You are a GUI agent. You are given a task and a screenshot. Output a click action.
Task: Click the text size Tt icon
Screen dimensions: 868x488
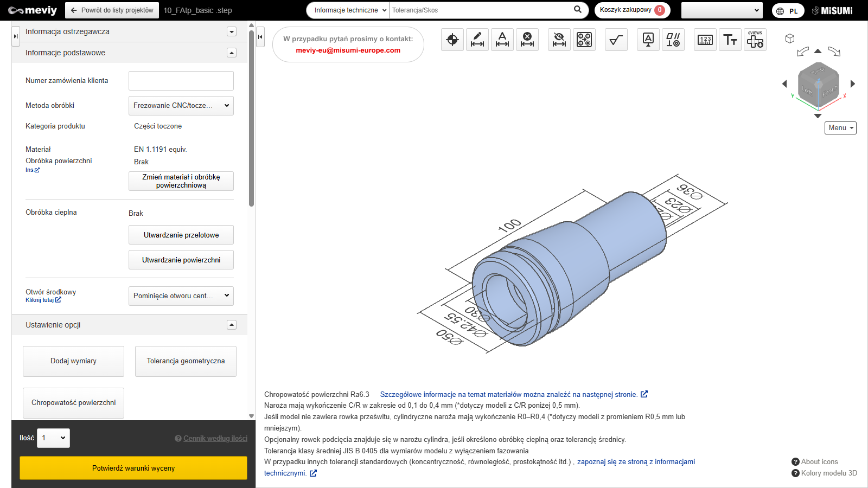tap(730, 40)
